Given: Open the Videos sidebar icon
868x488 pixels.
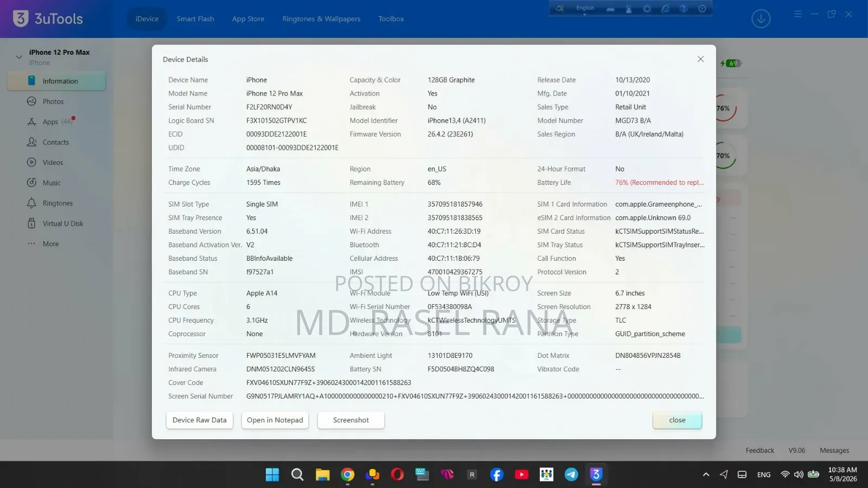Looking at the screenshot, I should tap(32, 162).
